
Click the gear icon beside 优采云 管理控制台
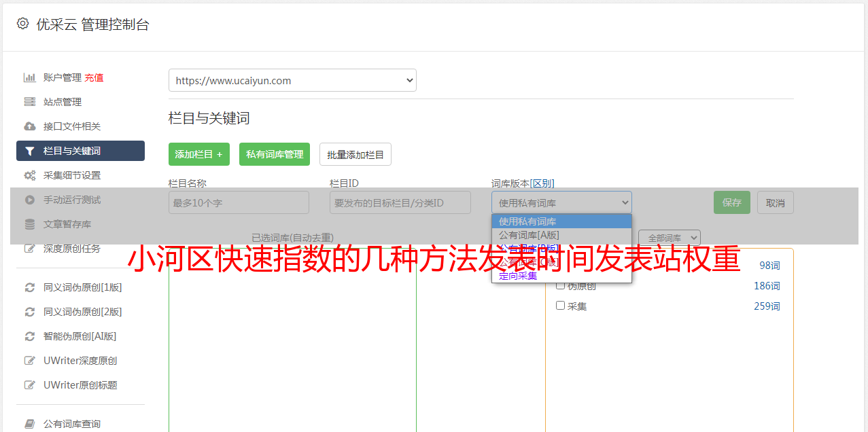point(22,24)
